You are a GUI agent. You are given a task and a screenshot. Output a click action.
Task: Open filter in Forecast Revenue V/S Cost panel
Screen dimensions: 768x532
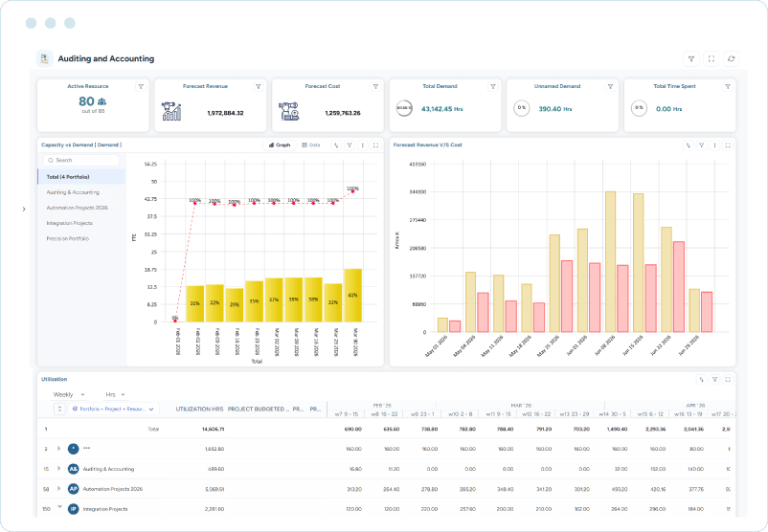pyautogui.click(x=701, y=145)
